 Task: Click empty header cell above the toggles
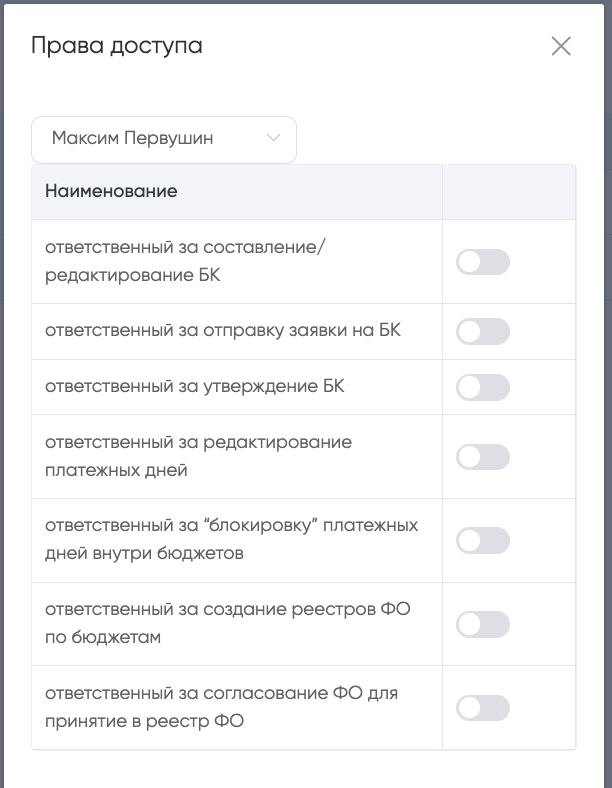508,191
